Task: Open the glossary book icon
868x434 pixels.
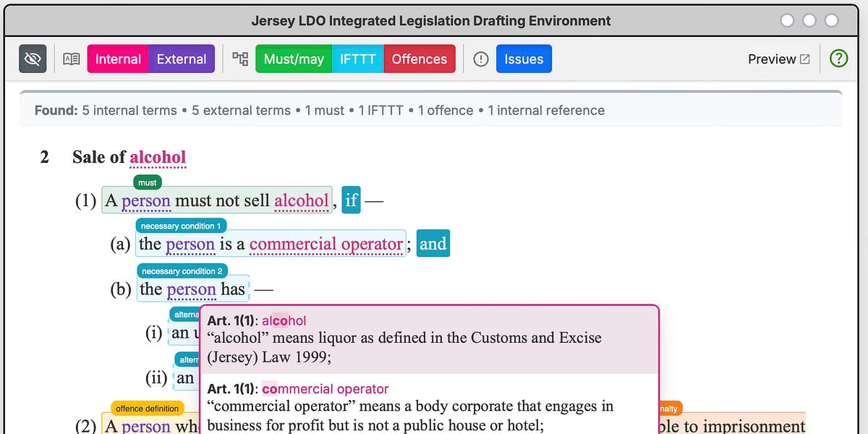Action: pos(70,59)
